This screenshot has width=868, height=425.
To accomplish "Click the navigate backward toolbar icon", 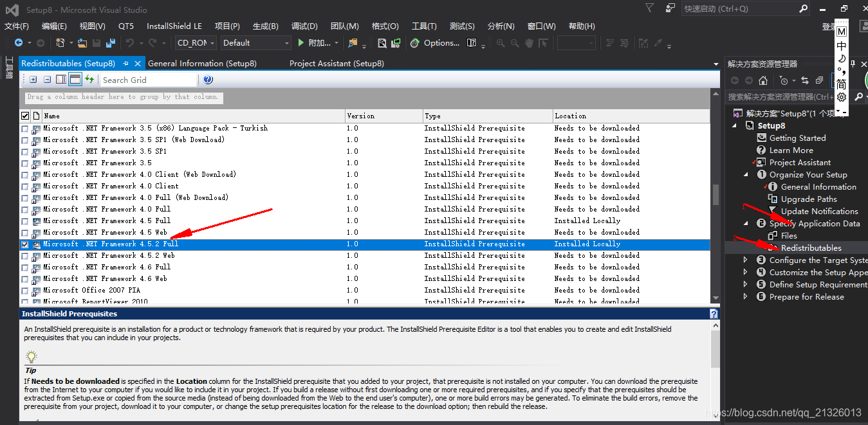I will [x=18, y=43].
